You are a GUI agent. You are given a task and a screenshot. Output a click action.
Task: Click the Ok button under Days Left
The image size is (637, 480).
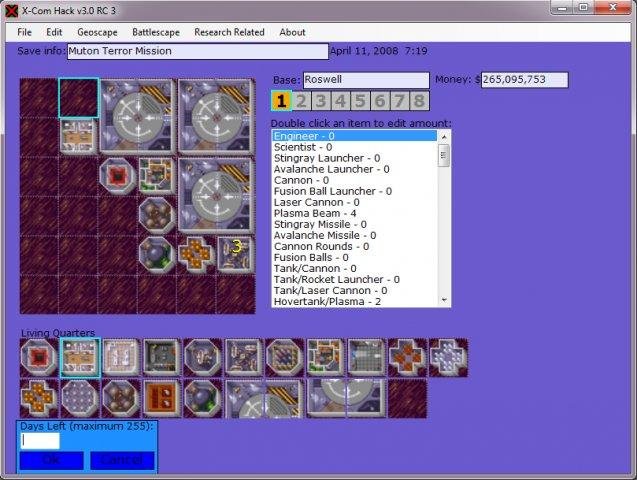(x=52, y=460)
